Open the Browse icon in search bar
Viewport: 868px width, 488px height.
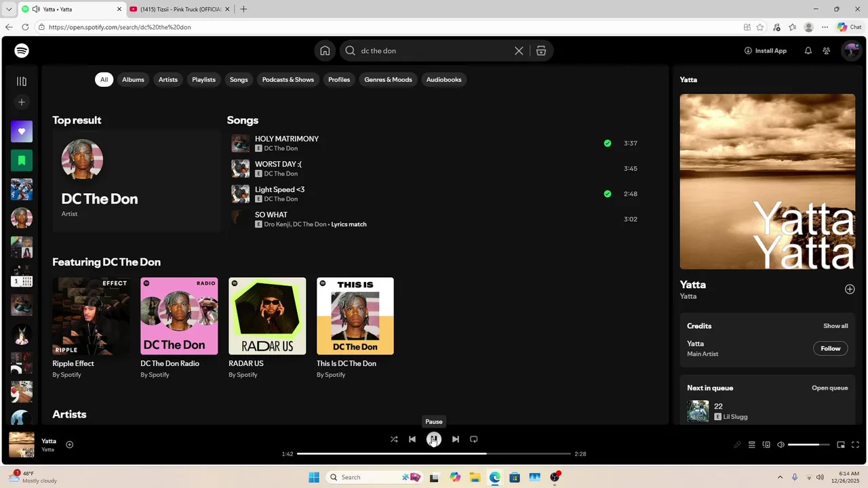(x=541, y=51)
